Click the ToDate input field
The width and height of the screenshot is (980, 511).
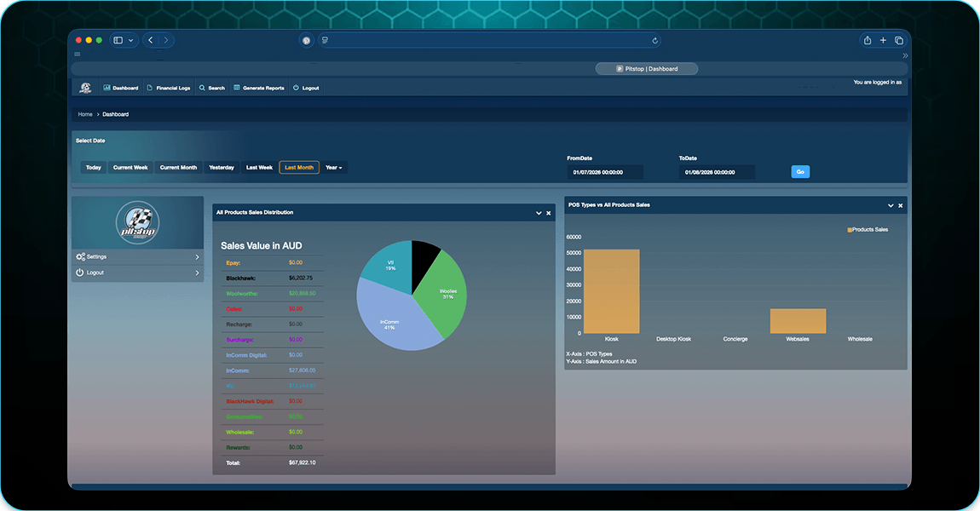(716, 172)
